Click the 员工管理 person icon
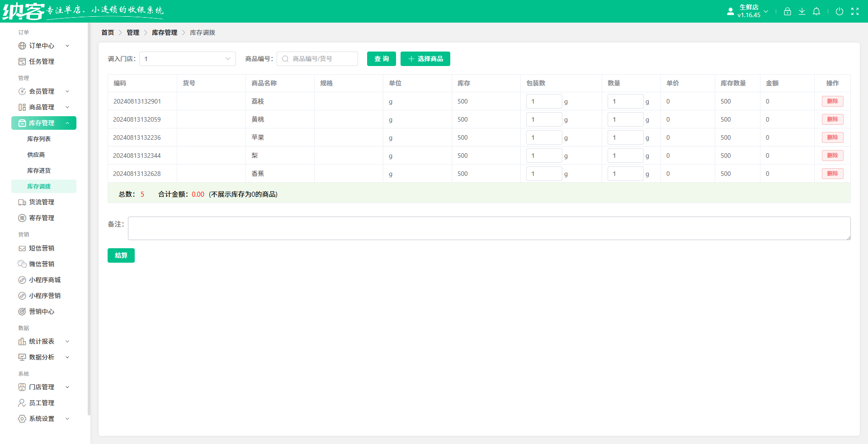 tap(22, 403)
